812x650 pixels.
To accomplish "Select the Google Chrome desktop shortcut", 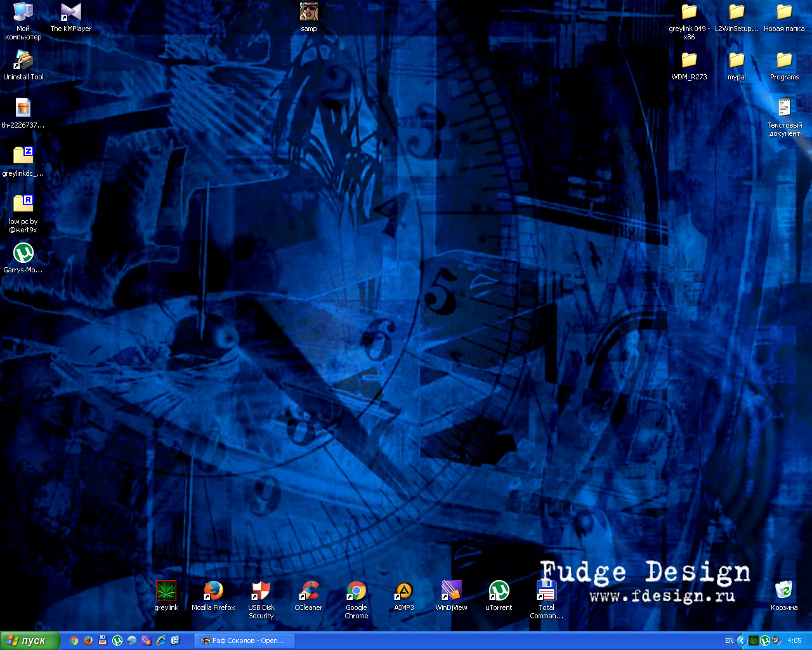I will coord(357,600).
